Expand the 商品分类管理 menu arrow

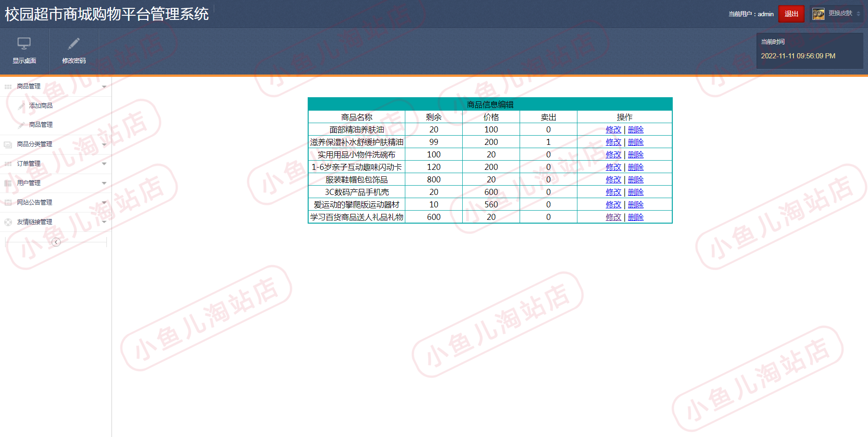pyautogui.click(x=104, y=144)
